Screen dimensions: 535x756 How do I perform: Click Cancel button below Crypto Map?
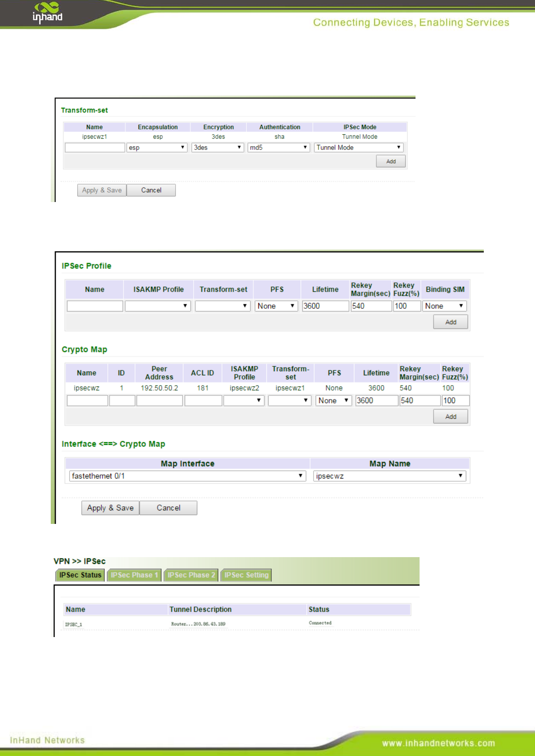pyautogui.click(x=168, y=508)
